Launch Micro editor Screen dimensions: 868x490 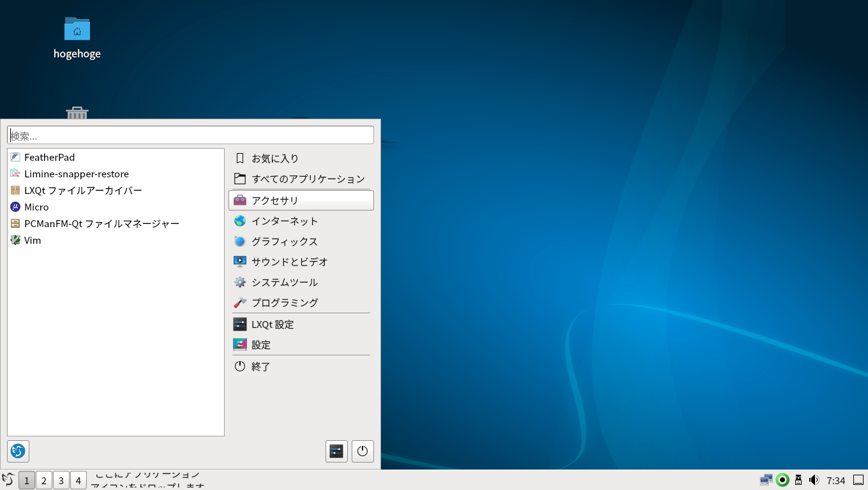[x=36, y=207]
